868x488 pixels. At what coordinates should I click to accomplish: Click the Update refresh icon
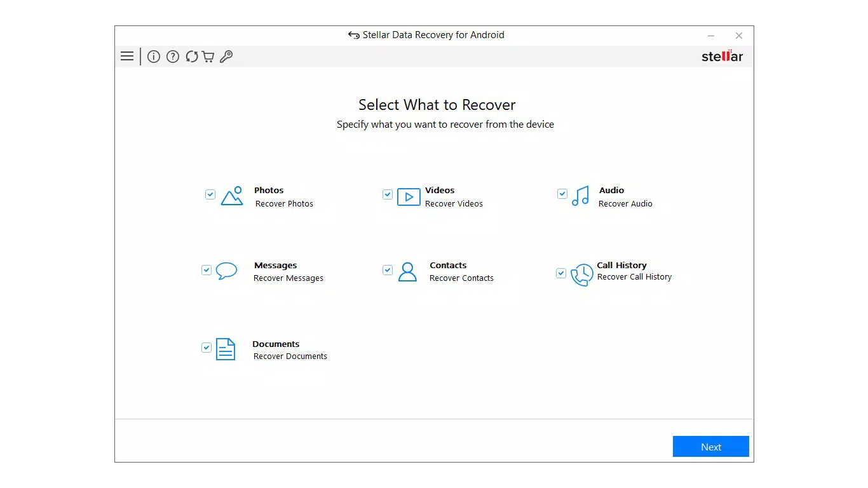pyautogui.click(x=192, y=57)
